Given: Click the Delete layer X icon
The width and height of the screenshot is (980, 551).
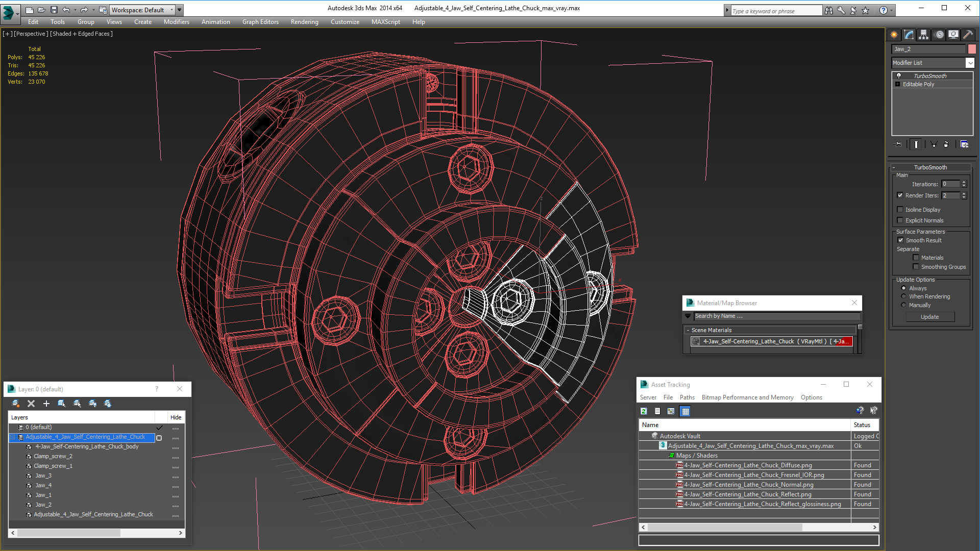Looking at the screenshot, I should [31, 404].
